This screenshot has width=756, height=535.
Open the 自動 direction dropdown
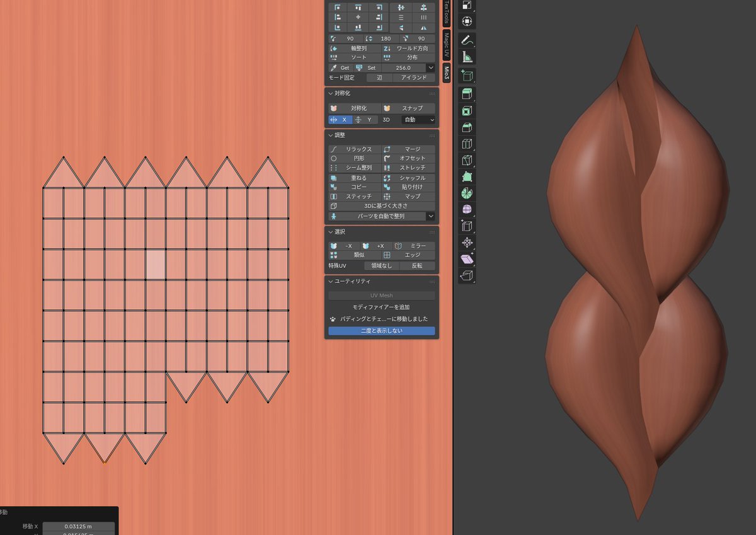[418, 120]
